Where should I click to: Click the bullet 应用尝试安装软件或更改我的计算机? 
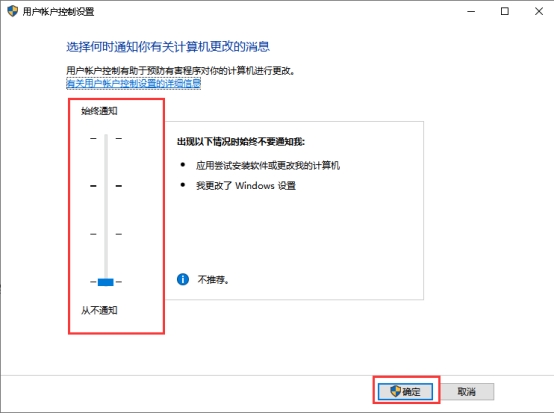coord(268,165)
